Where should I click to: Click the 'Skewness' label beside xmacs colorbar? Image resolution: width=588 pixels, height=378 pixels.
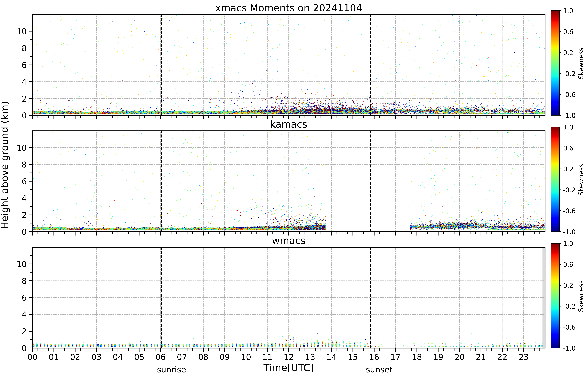581,63
